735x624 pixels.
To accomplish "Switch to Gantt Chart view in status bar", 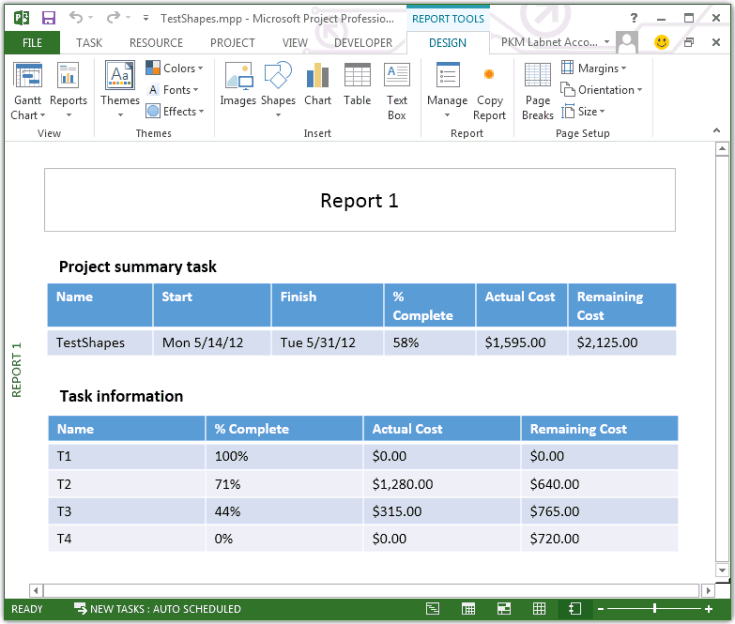I will [433, 609].
